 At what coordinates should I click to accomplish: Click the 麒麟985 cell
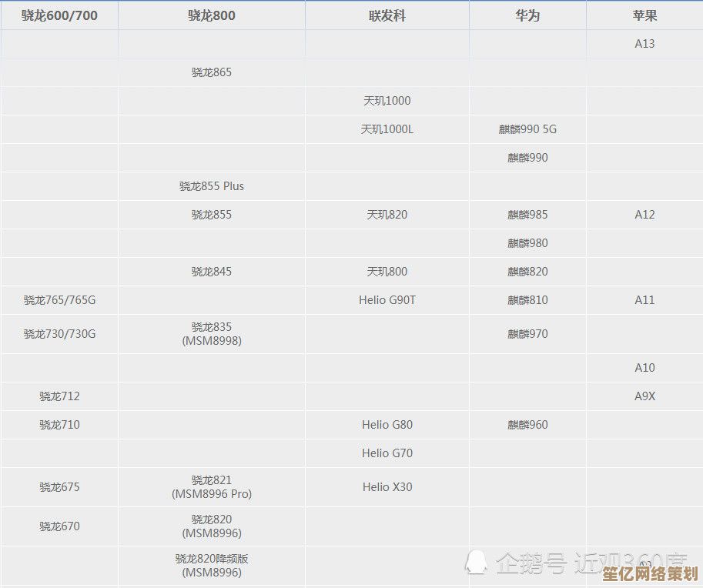coord(527,215)
